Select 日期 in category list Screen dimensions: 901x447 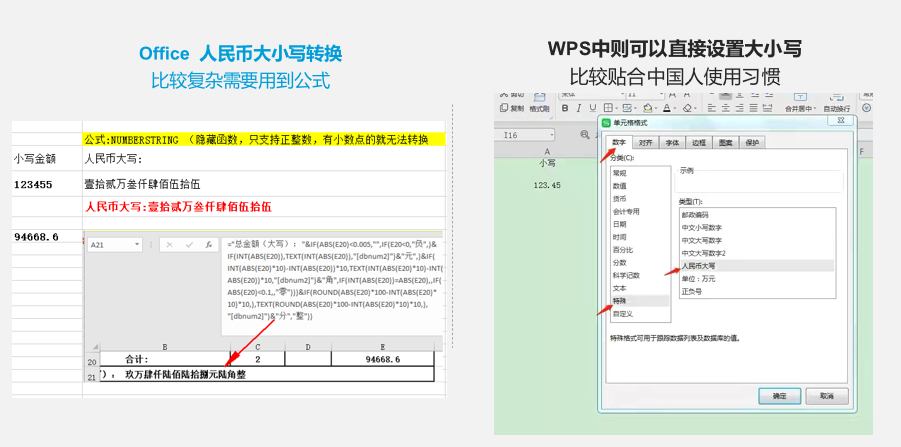[640, 224]
